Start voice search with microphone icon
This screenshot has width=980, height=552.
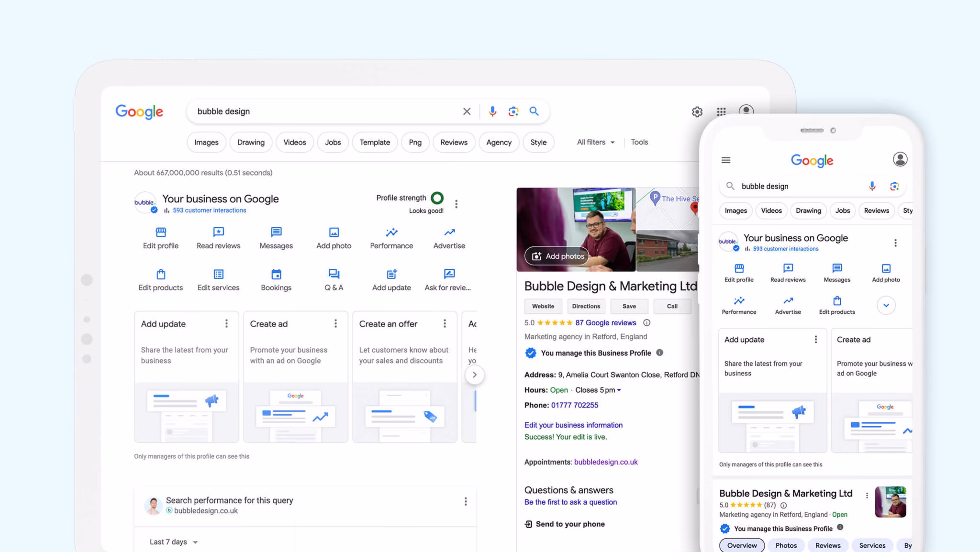pos(492,111)
